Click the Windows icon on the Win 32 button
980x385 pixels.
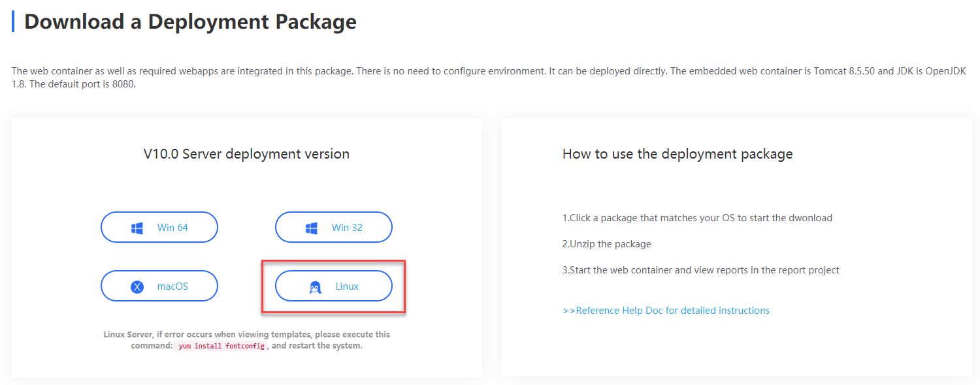tap(312, 226)
